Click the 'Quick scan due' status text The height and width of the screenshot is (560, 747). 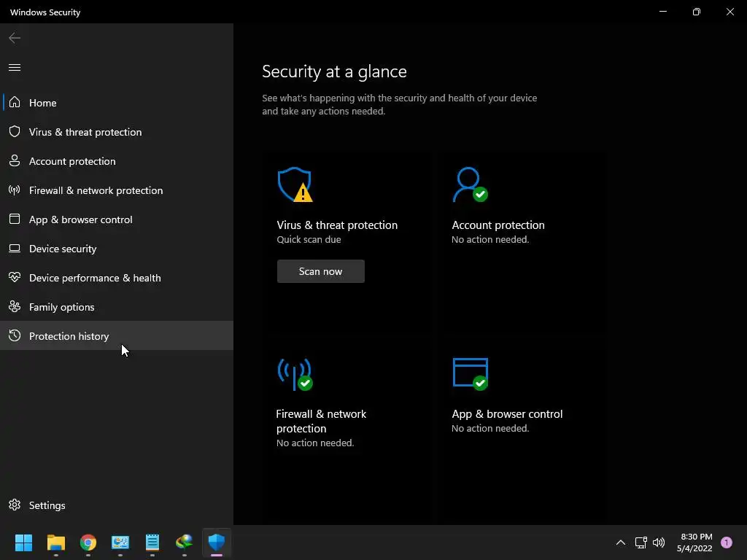pyautogui.click(x=309, y=239)
